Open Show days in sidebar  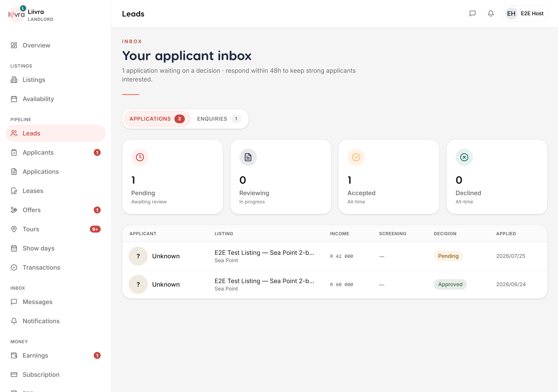[55, 248]
